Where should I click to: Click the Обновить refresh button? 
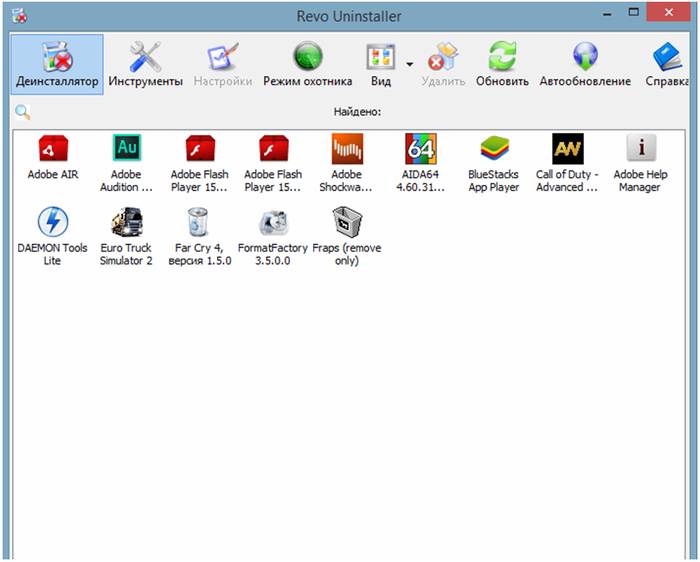[x=501, y=64]
